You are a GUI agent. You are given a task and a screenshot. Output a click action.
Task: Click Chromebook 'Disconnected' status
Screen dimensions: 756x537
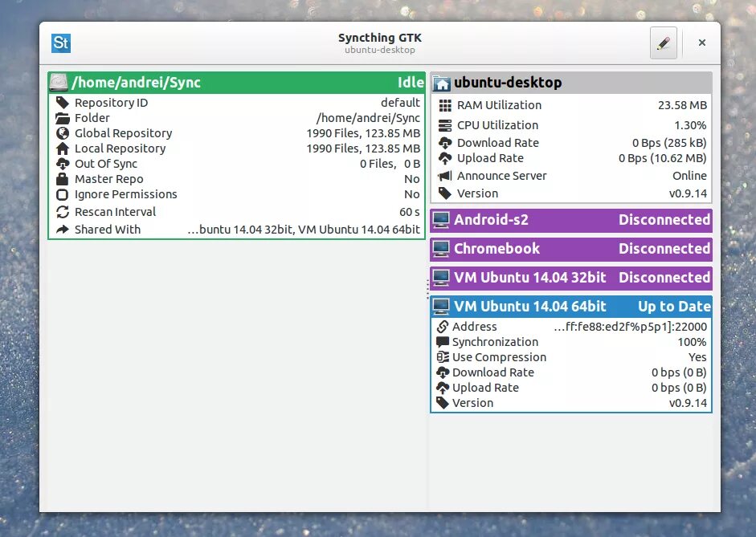[x=664, y=249]
